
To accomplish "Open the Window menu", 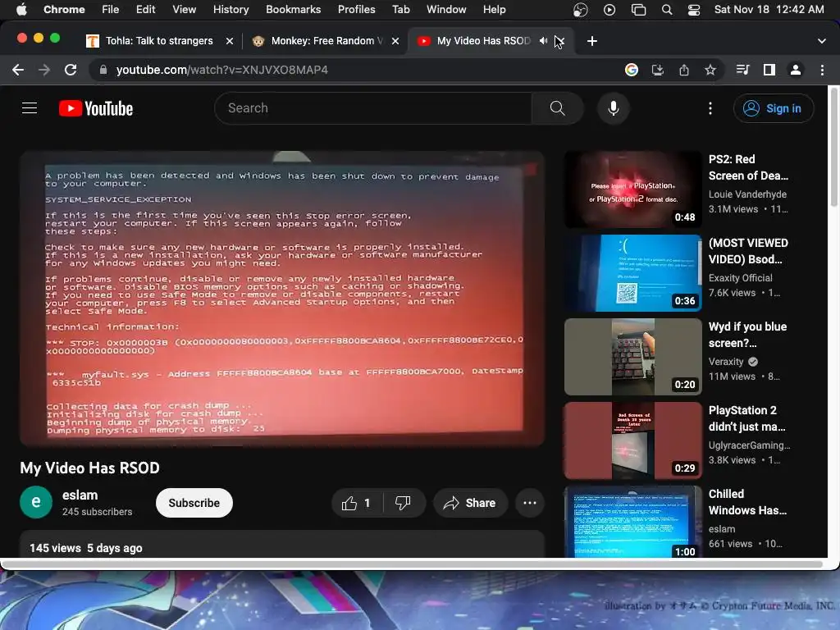I will click(x=445, y=9).
